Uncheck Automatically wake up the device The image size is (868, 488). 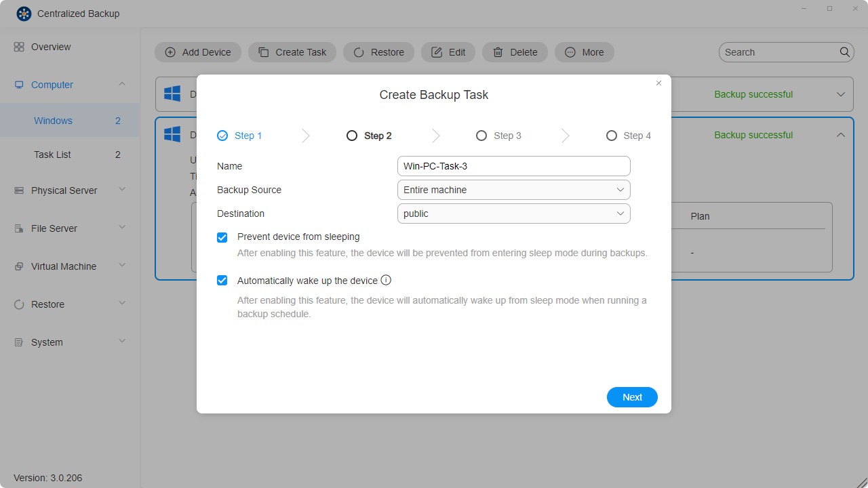tap(222, 280)
